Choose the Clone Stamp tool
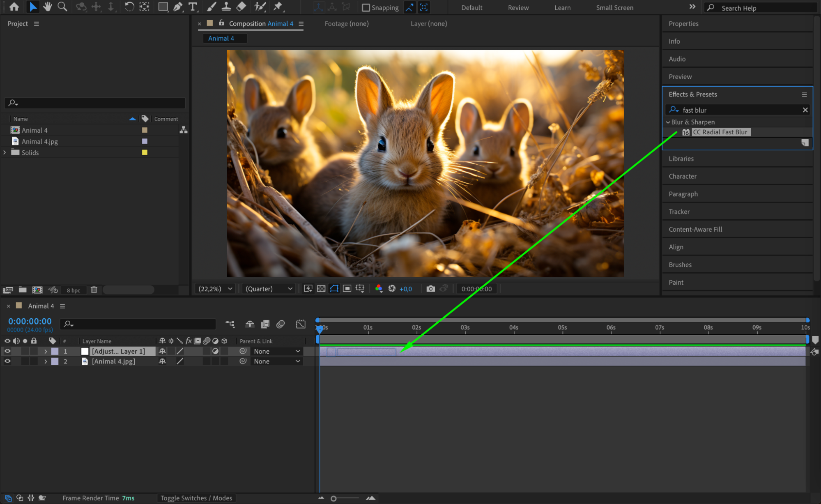This screenshot has width=821, height=504. [x=226, y=7]
